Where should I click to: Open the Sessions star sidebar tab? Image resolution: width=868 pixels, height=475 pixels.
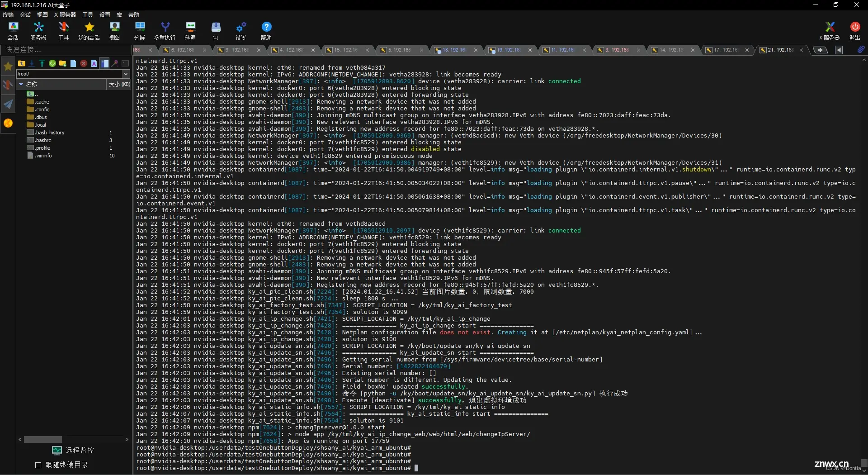point(8,66)
